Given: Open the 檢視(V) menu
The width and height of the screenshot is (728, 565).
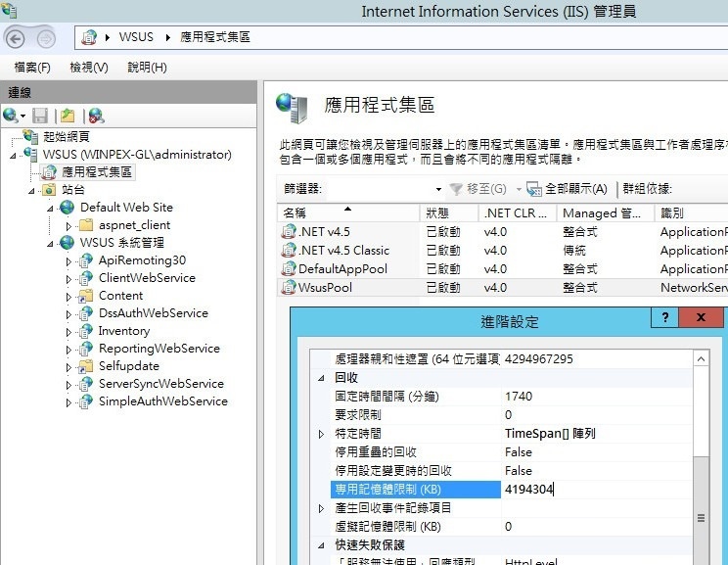Looking at the screenshot, I should coord(89,68).
